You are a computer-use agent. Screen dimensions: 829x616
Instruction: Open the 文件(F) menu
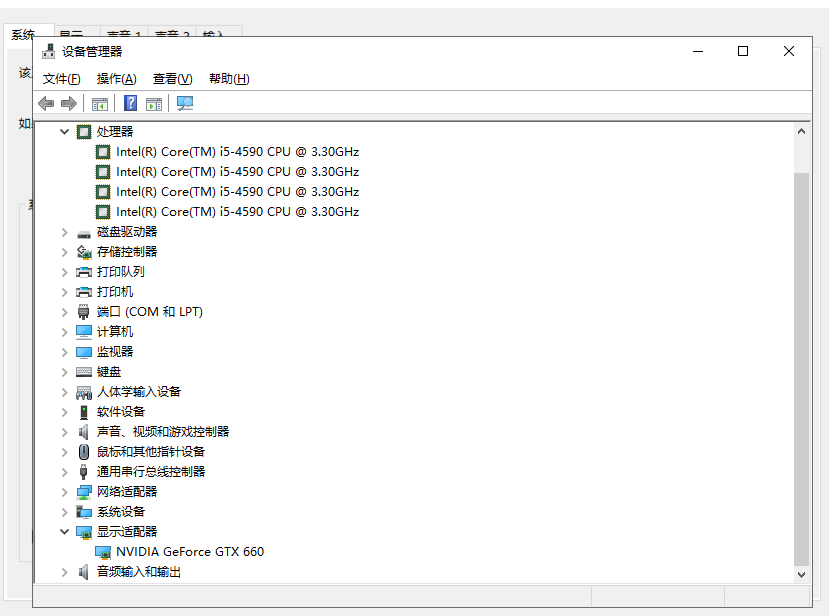tap(62, 79)
